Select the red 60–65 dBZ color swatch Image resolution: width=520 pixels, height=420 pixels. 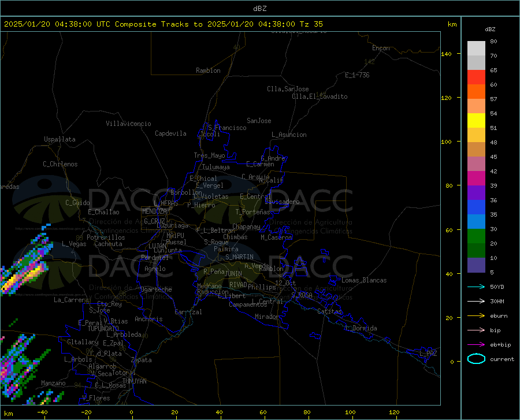pos(476,77)
